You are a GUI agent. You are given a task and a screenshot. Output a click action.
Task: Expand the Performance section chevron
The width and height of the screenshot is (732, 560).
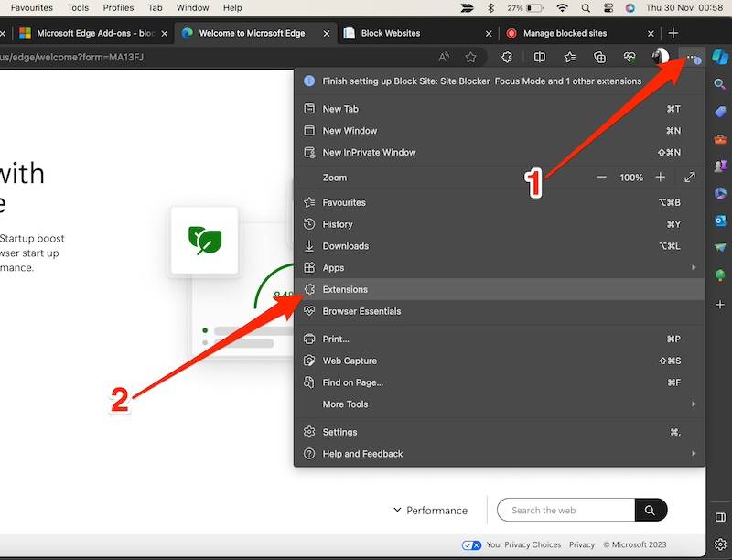(397, 510)
